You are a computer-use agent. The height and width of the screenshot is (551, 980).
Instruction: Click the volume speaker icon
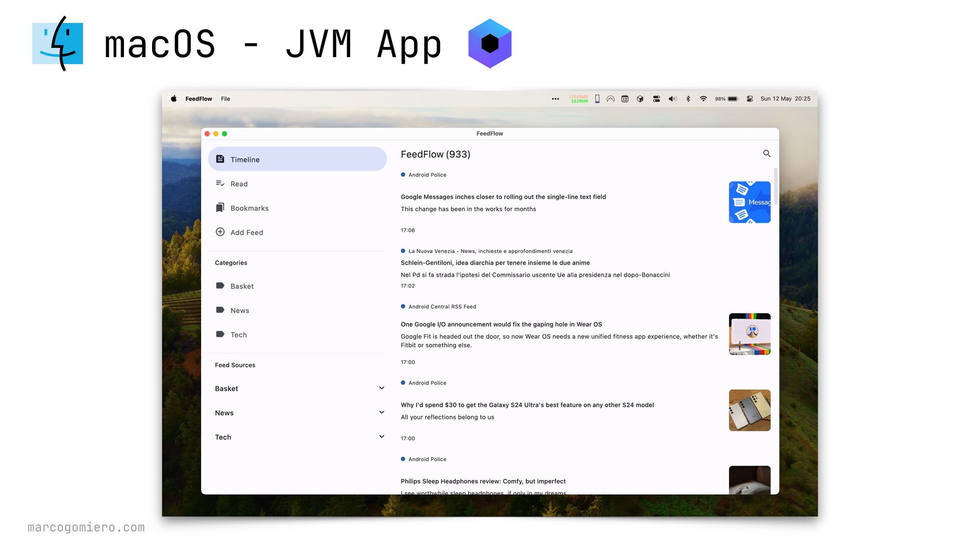pos(673,98)
